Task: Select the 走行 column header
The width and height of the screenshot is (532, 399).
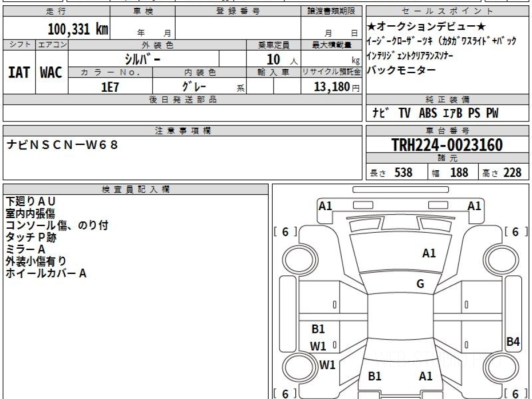Action: click(x=56, y=12)
